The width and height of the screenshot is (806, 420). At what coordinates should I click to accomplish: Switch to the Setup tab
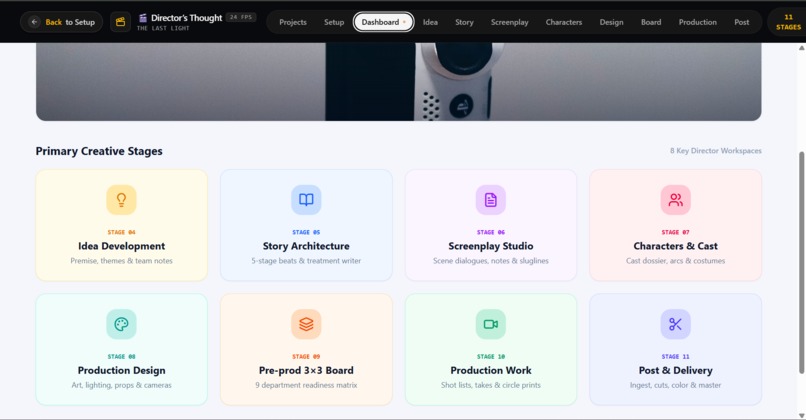click(334, 22)
